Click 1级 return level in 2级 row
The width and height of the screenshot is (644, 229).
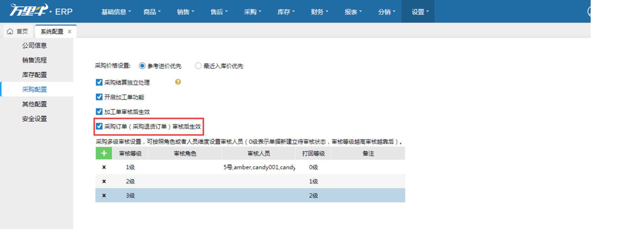tap(314, 182)
